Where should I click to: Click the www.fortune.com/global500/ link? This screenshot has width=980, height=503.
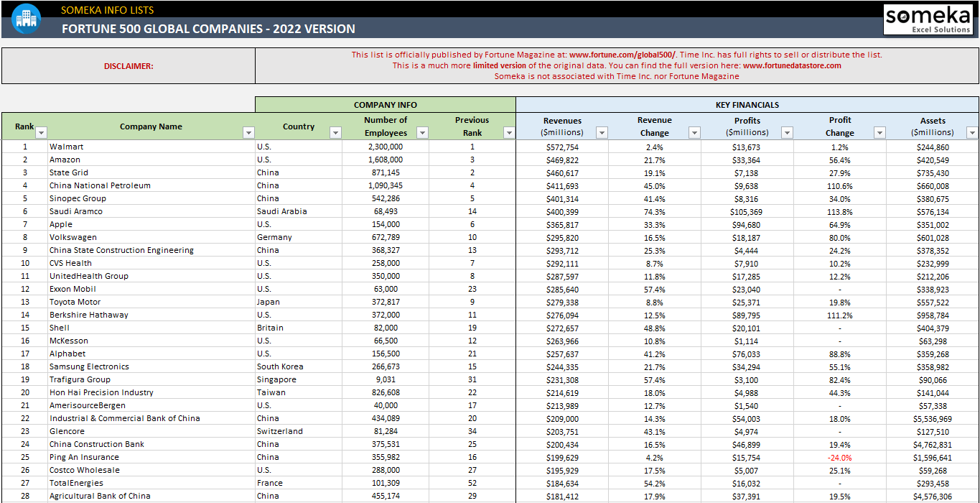coord(622,55)
